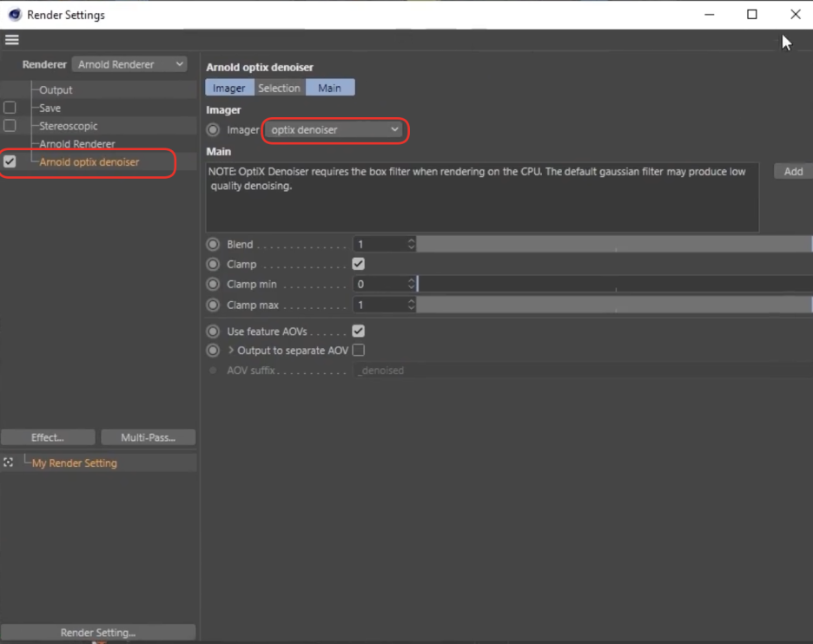The image size is (813, 644).
Task: Click the Render Setting... button
Action: (x=98, y=632)
